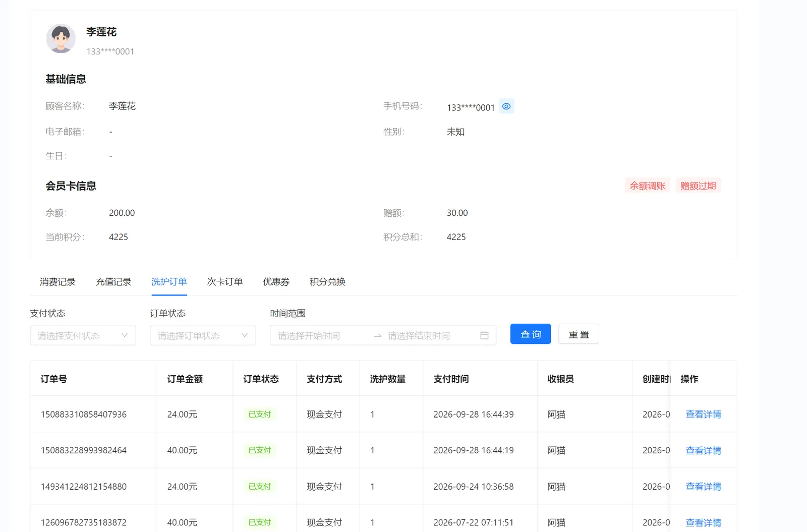
Task: Select the 洗护订单 tab
Action: click(x=169, y=282)
